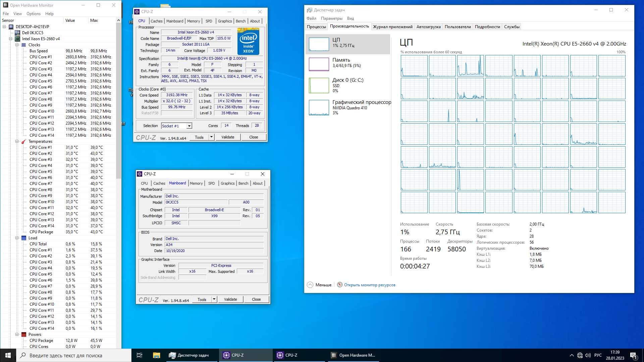Select the Память memory thumbnail
644x362 pixels.
(x=319, y=64)
